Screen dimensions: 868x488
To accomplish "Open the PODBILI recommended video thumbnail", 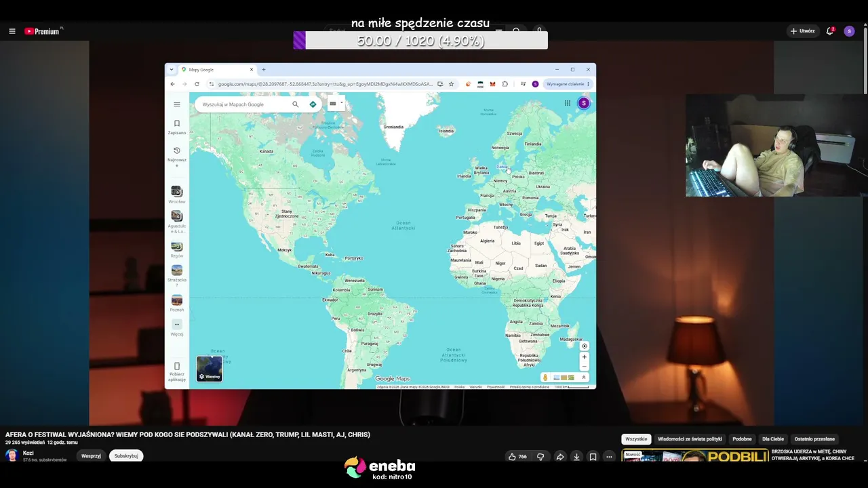I will point(695,455).
